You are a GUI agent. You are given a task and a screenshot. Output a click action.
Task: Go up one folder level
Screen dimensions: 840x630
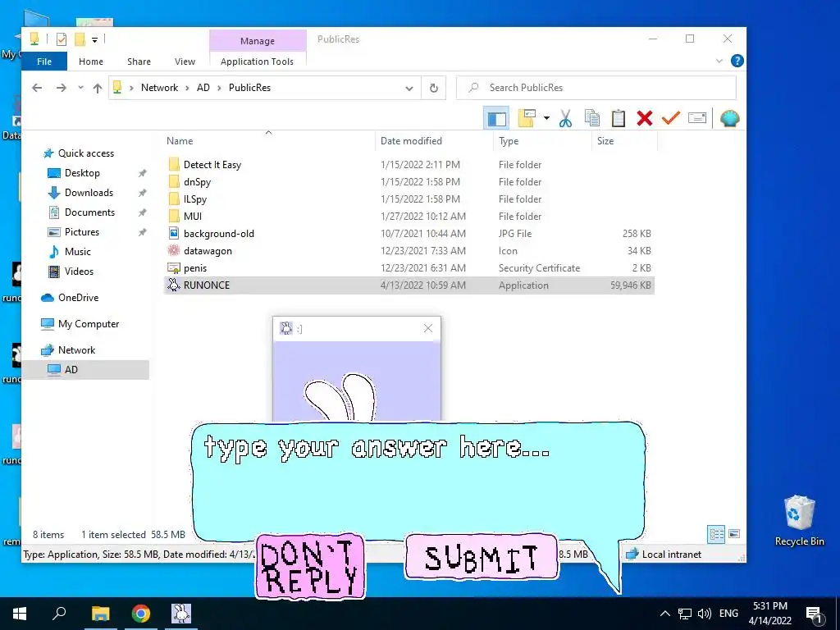[97, 88]
